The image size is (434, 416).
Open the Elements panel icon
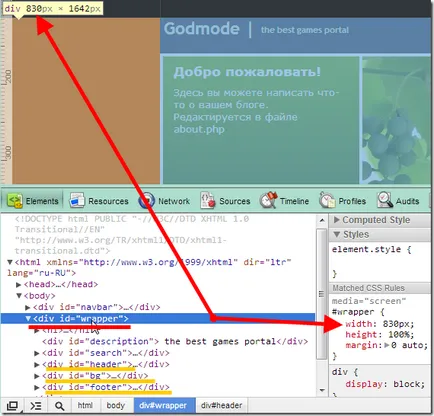click(x=15, y=201)
